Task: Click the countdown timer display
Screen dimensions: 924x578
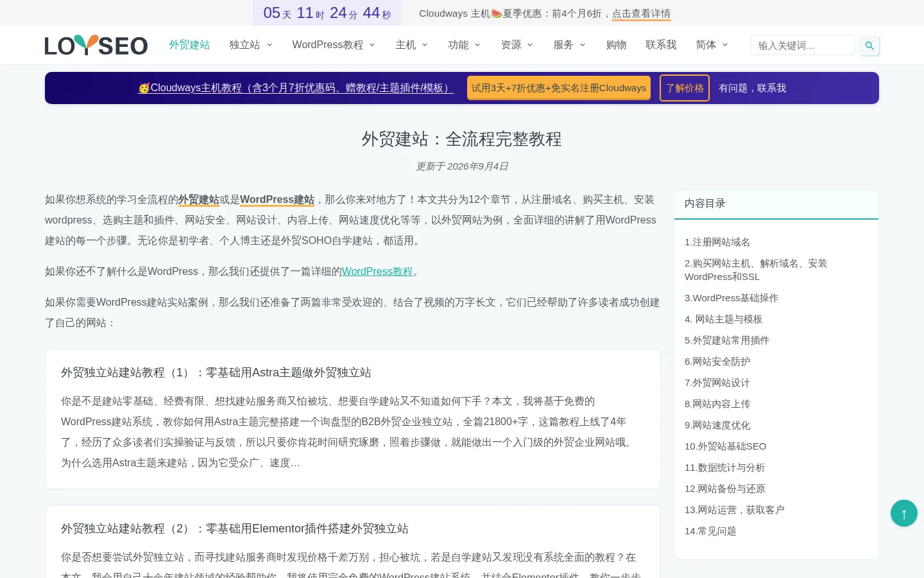Action: click(327, 13)
